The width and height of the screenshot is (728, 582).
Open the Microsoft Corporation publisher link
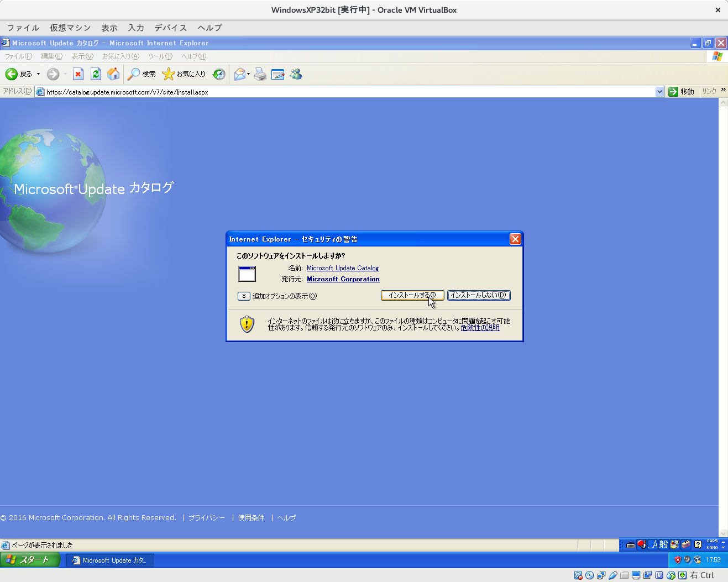343,279
